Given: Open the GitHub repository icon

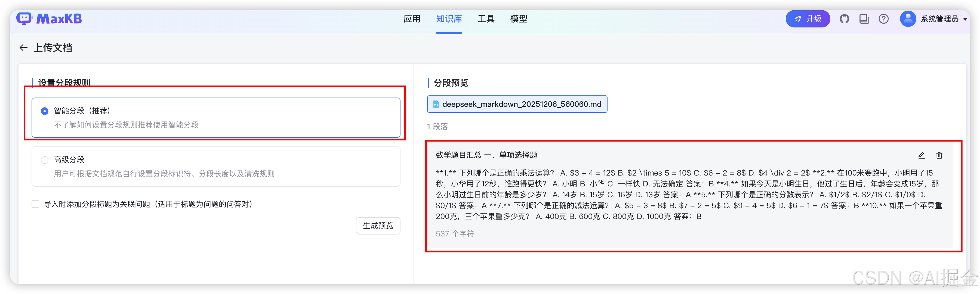Looking at the screenshot, I should (x=845, y=18).
